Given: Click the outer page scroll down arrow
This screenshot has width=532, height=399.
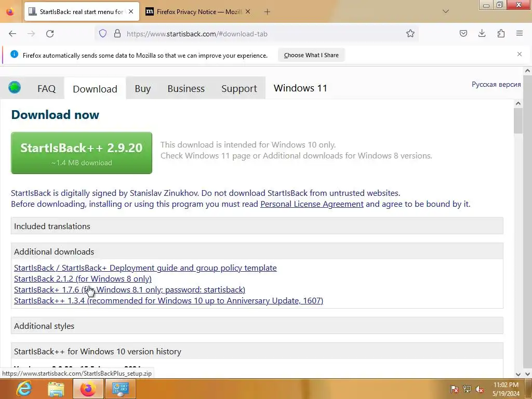Looking at the screenshot, I should [x=527, y=374].
